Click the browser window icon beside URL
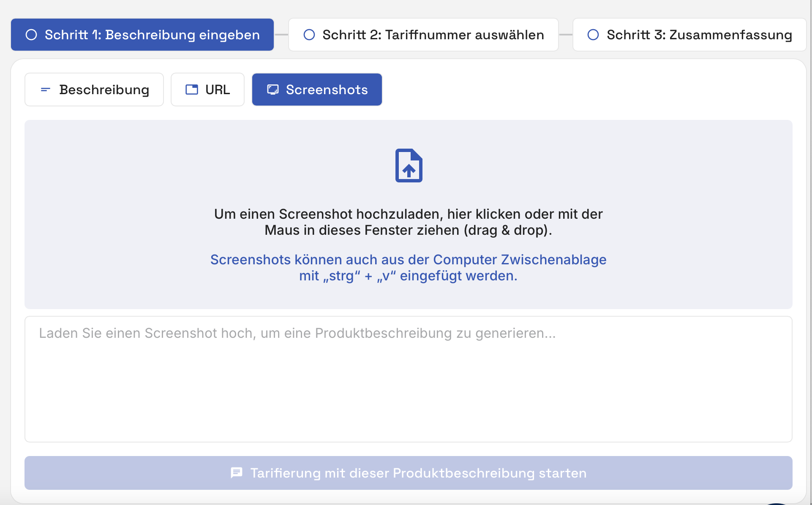This screenshot has height=505, width=812. coord(192,90)
